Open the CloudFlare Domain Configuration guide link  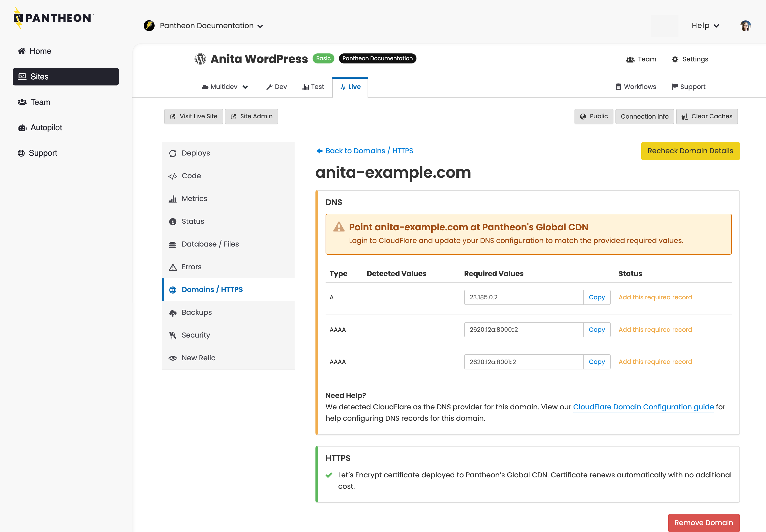pyautogui.click(x=643, y=407)
